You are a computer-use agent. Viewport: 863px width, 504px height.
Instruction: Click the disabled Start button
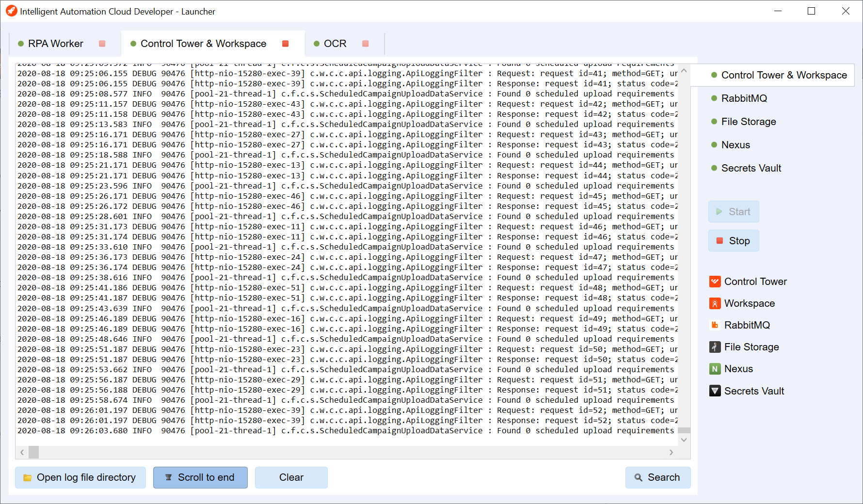point(734,212)
